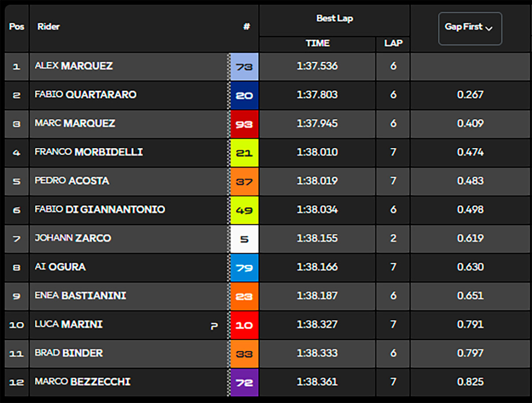532x403 pixels.
Task: Open Fabio Quartararo rider entry
Action: pos(86,95)
